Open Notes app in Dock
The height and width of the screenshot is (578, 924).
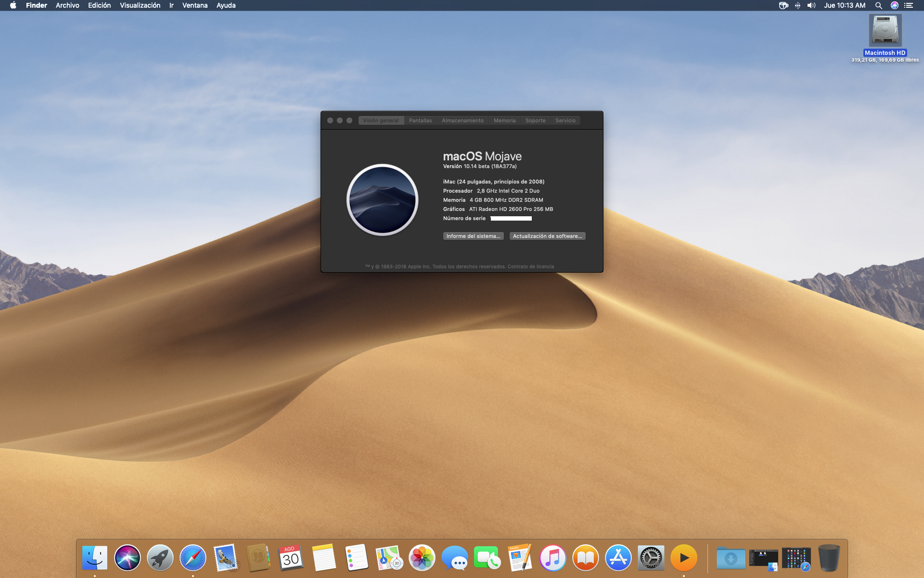pyautogui.click(x=324, y=558)
